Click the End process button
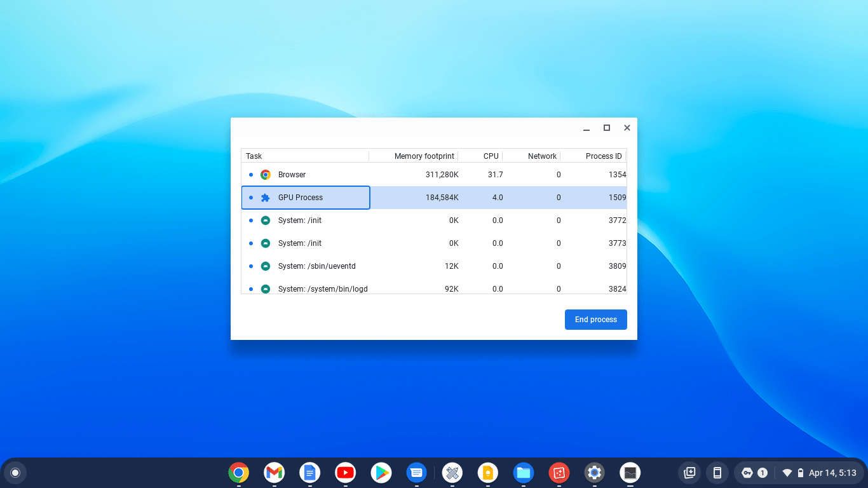 (x=595, y=320)
